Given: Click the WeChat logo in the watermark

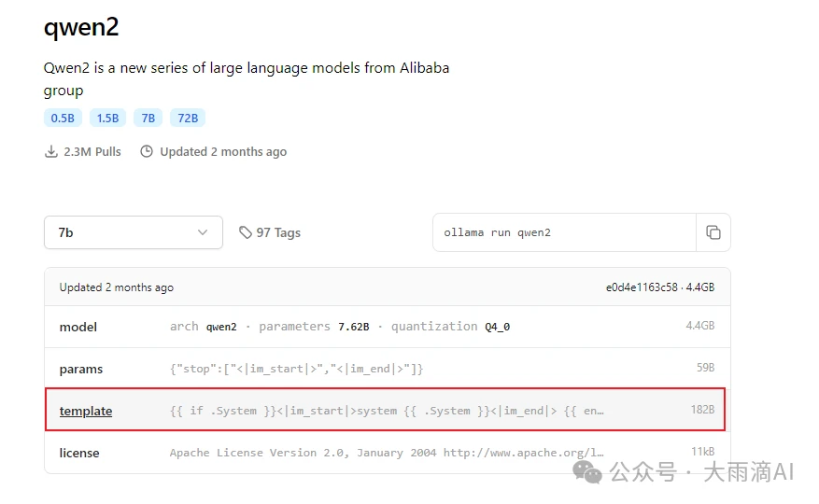Looking at the screenshot, I should (587, 471).
